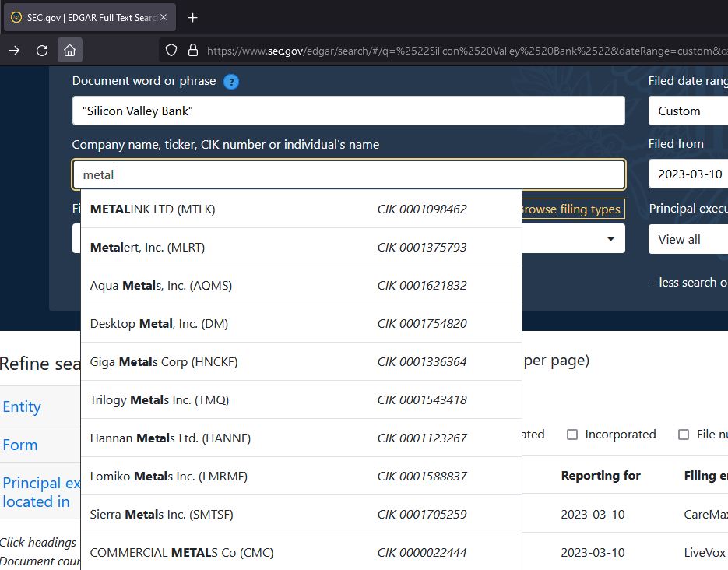
Task: Open the tracking protection shield icon
Action: [171, 51]
